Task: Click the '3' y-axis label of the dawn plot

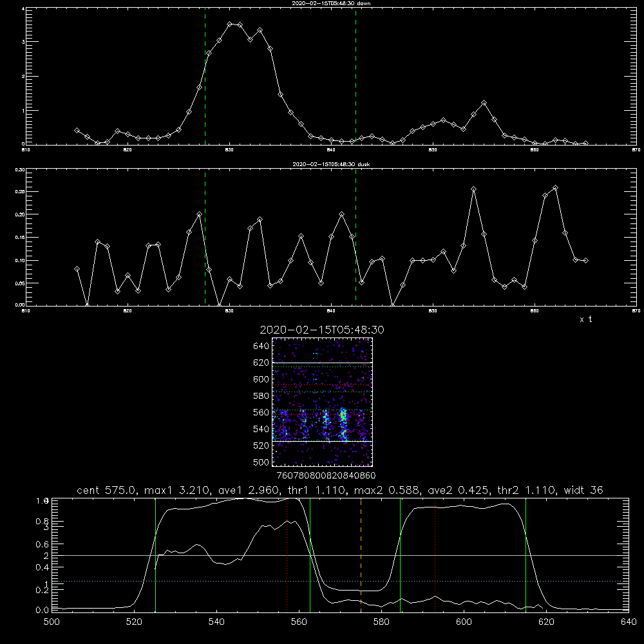Action: tap(23, 42)
